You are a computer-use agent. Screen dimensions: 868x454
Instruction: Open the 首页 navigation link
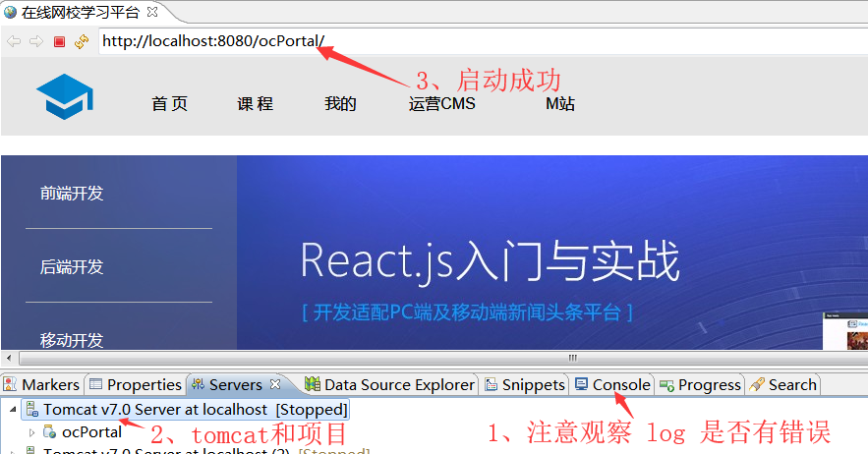[x=169, y=103]
